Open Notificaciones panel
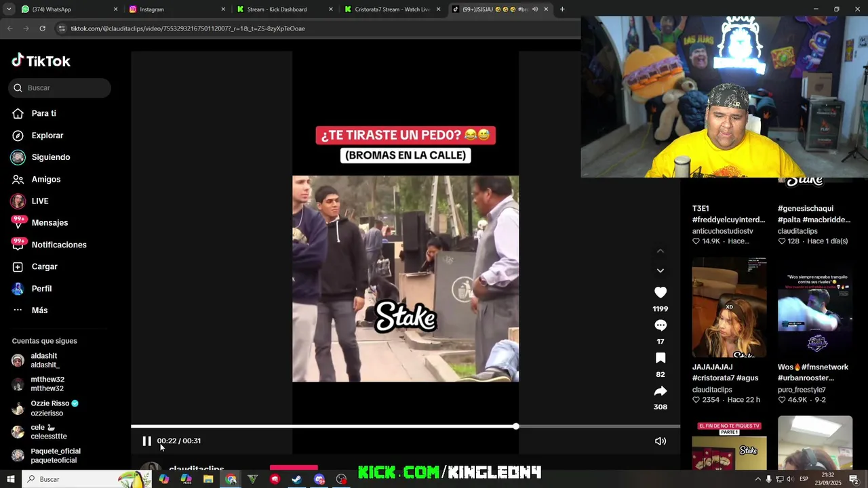Screen dimensions: 868x488 (x=59, y=245)
